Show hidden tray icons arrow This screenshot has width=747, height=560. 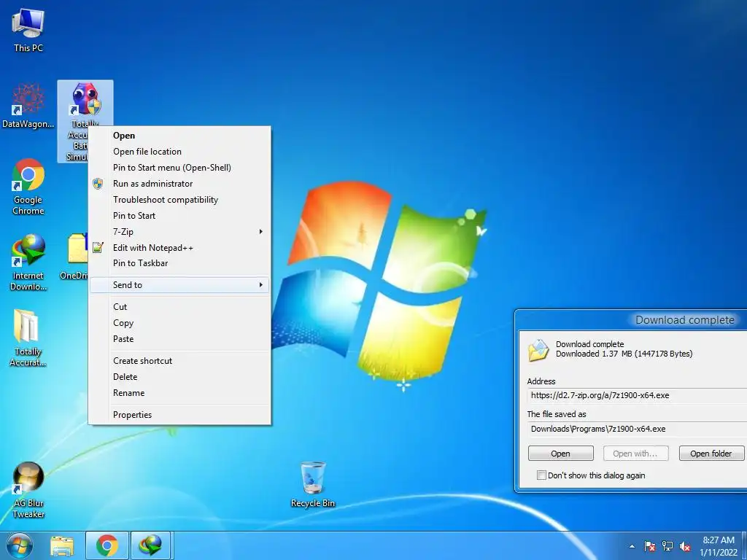(632, 546)
